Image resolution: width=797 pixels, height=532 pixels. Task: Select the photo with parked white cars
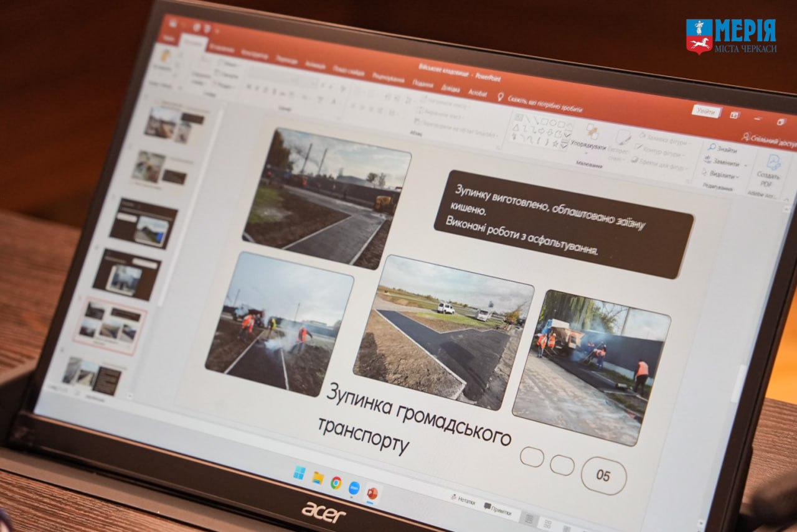pyautogui.click(x=443, y=333)
